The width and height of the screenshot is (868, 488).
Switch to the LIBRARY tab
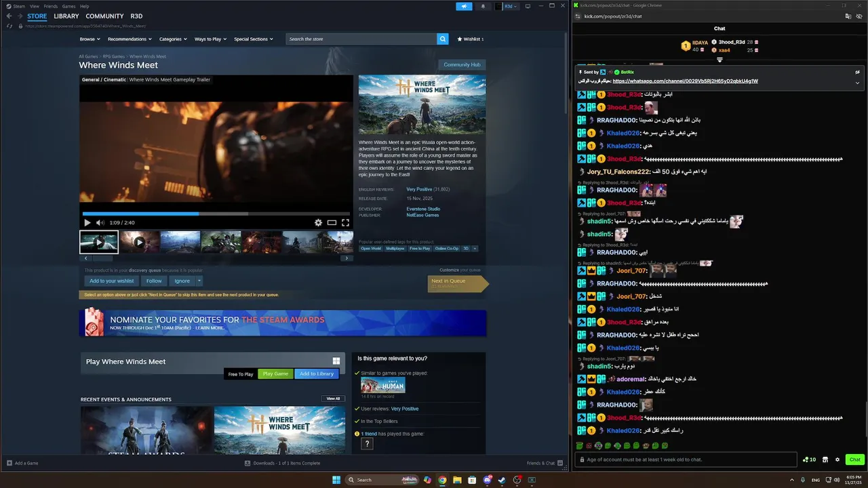click(x=66, y=16)
